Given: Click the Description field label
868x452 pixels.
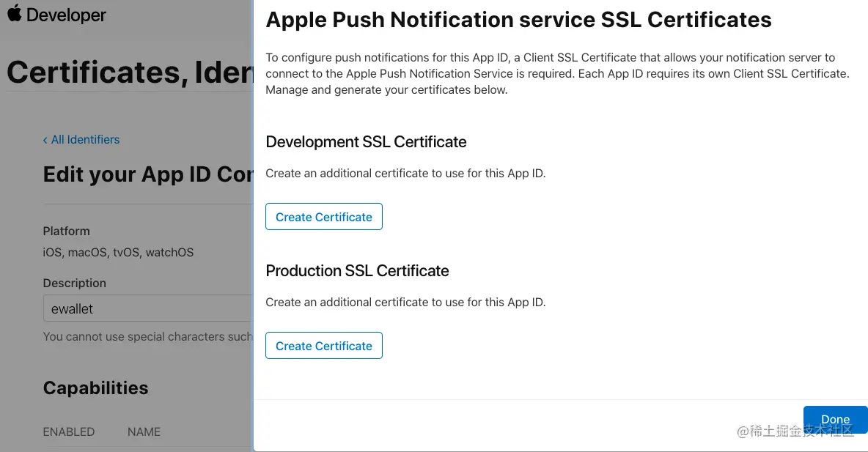Looking at the screenshot, I should coord(74,283).
